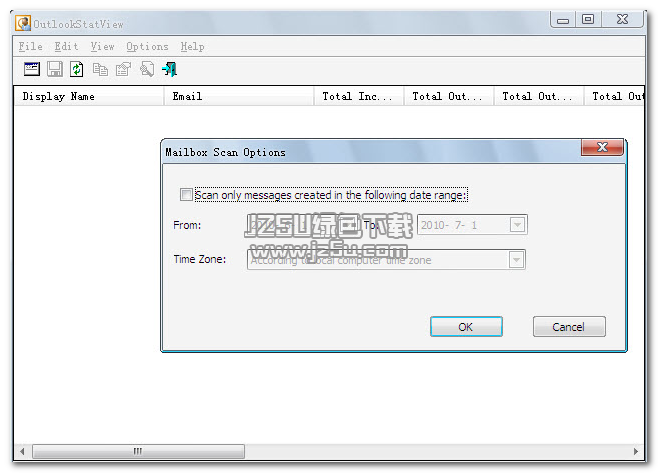Image resolution: width=658 pixels, height=473 pixels.
Task: Click the Find toolbar icon
Action: pos(146,69)
